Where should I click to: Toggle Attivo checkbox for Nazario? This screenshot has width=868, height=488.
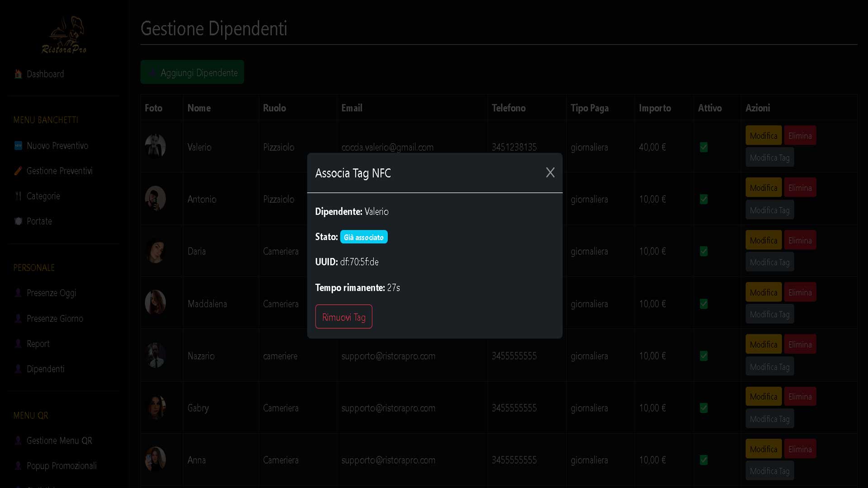(x=703, y=356)
